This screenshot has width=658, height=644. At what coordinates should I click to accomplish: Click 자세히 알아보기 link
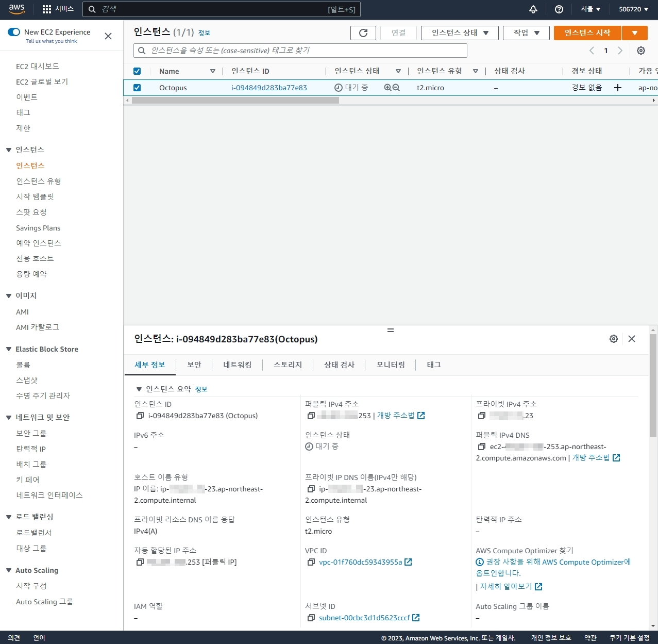point(511,587)
